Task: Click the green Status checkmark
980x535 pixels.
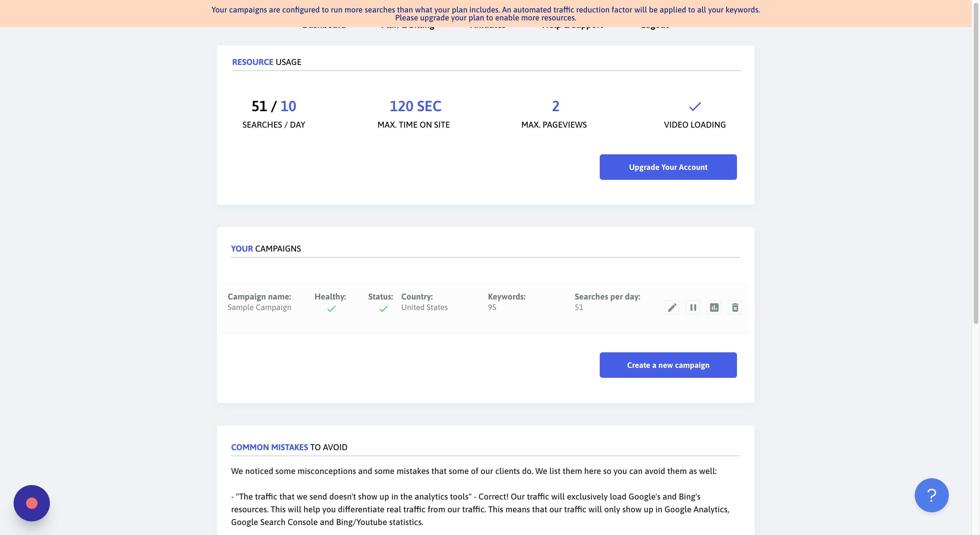Action: 383,309
